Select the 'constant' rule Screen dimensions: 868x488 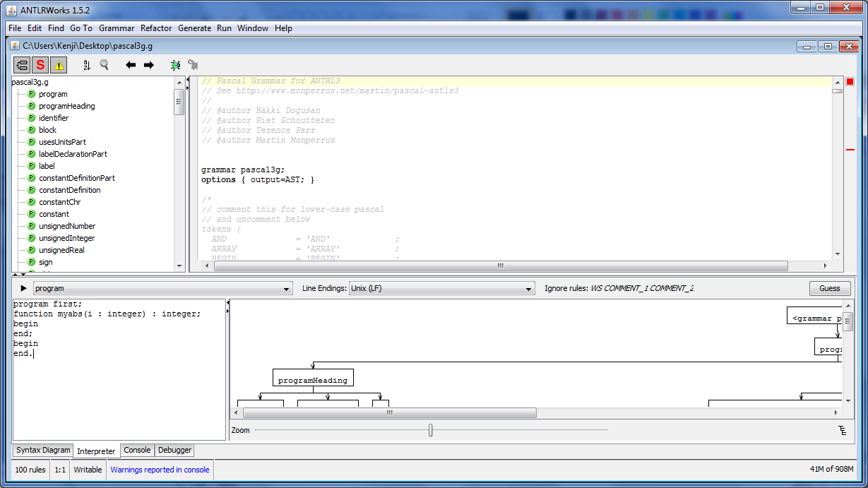pos(54,214)
